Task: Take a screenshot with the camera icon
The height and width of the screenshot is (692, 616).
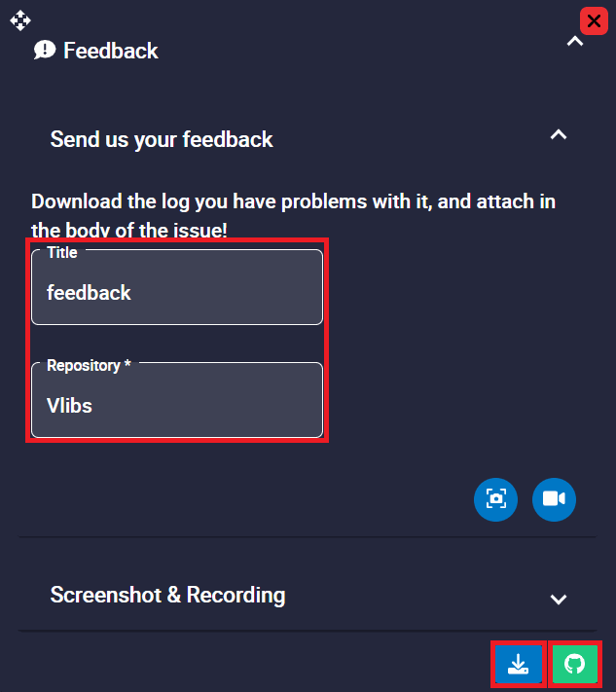Action: point(496,499)
